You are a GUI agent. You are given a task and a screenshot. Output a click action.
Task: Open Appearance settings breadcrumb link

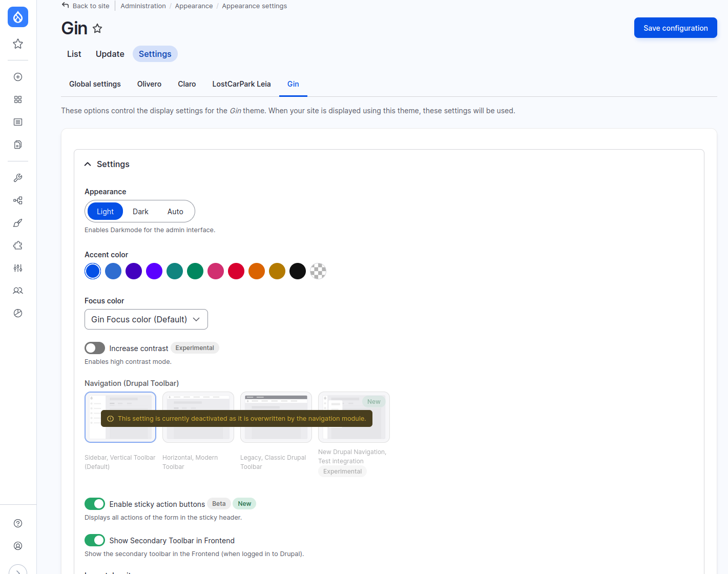pyautogui.click(x=254, y=6)
